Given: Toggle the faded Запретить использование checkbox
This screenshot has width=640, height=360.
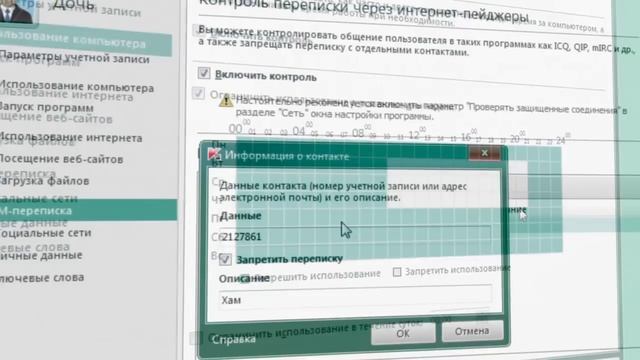Looking at the screenshot, I should tap(397, 272).
